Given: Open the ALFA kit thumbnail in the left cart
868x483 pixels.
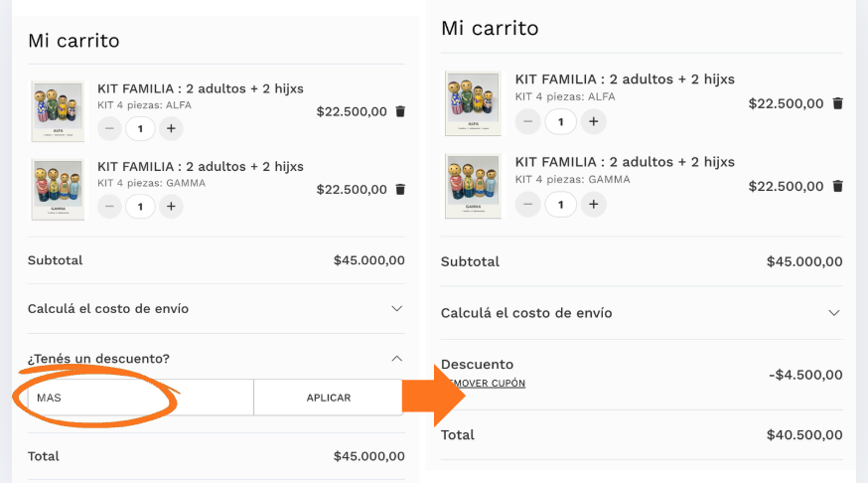Looking at the screenshot, I should (58, 111).
